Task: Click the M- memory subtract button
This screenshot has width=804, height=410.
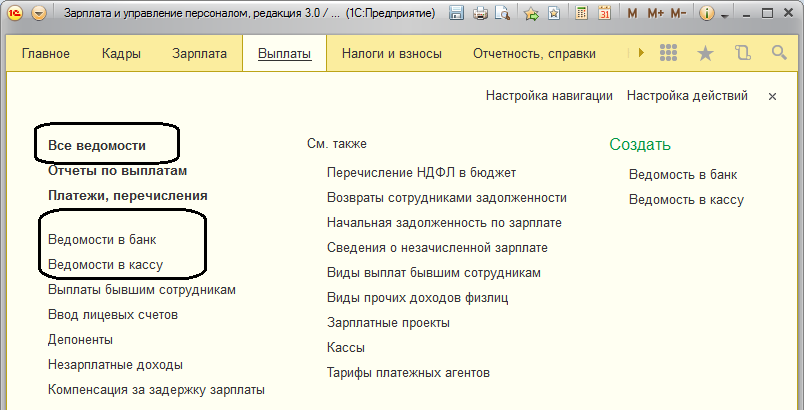Action: point(678,14)
